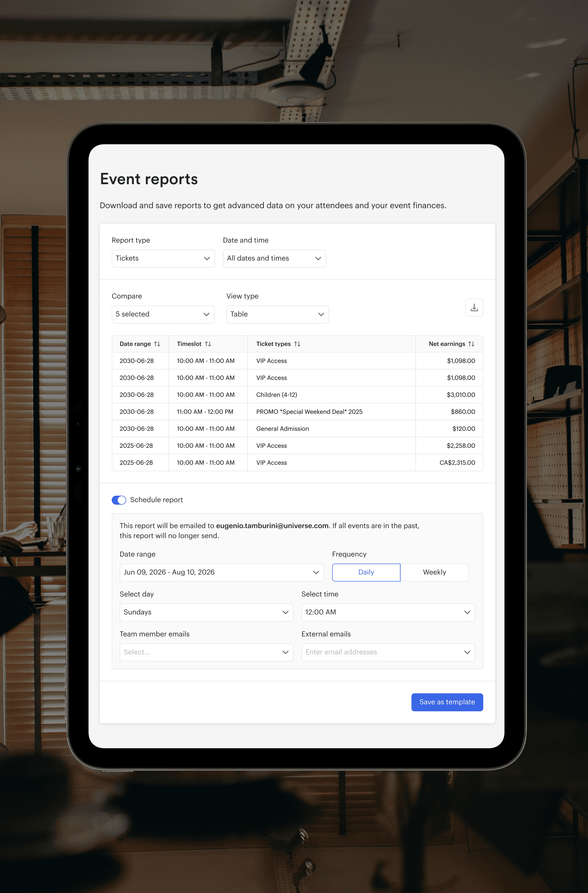Open scheduled Date range Jun 09 dropdown
This screenshot has width=588, height=893.
[x=221, y=573]
